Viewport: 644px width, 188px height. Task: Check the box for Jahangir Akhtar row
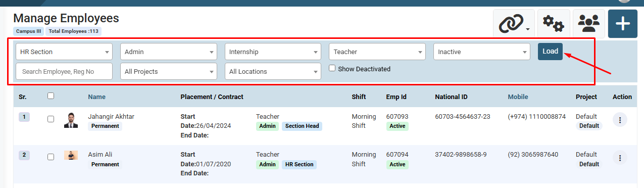pyautogui.click(x=51, y=119)
